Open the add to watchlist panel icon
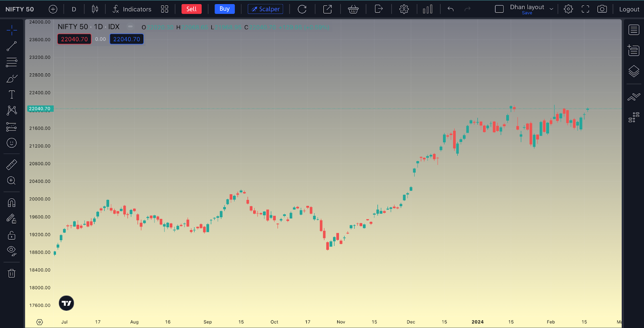This screenshot has width=644, height=328. [634, 50]
